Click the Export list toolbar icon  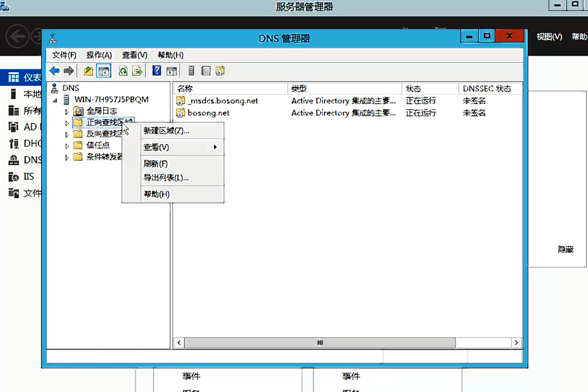pos(138,71)
